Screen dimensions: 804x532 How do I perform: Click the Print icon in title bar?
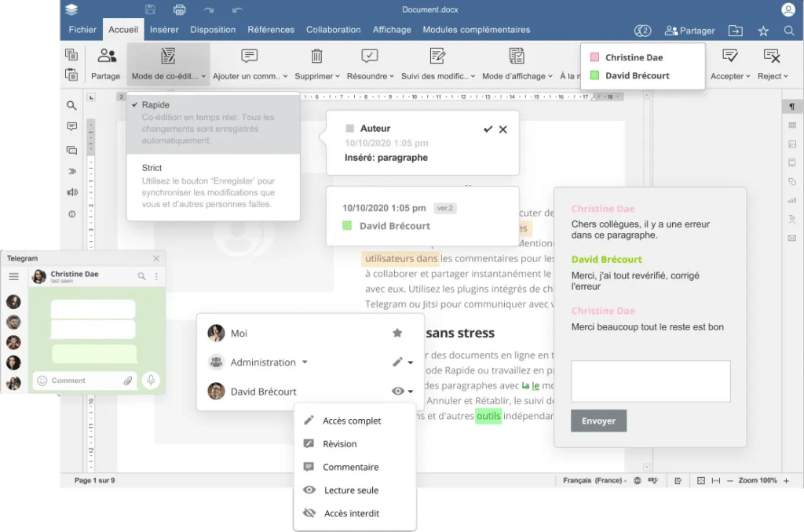click(x=180, y=9)
